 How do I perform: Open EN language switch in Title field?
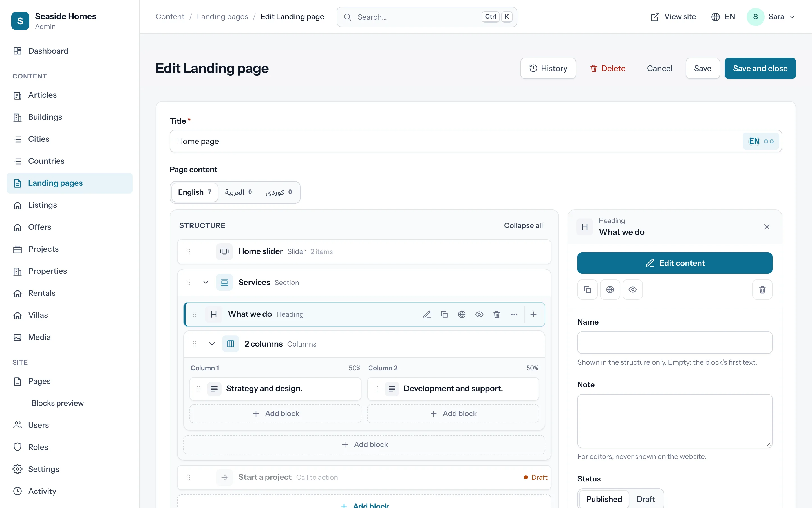click(761, 141)
